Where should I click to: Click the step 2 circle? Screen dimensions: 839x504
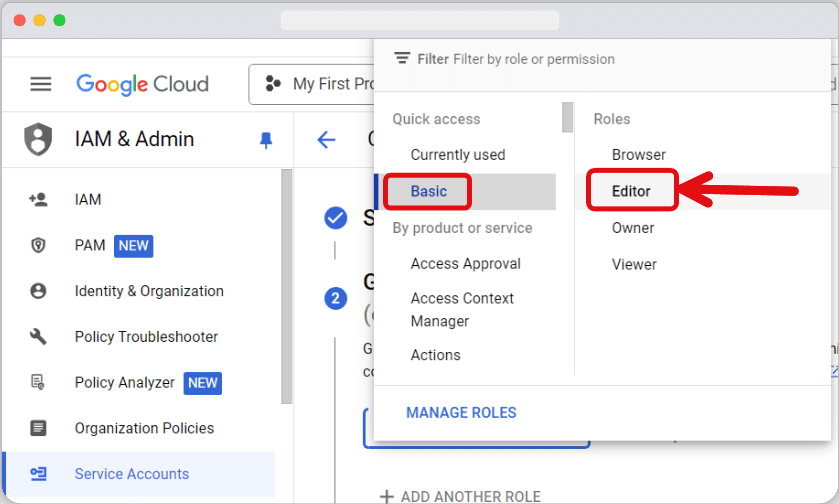pyautogui.click(x=335, y=298)
